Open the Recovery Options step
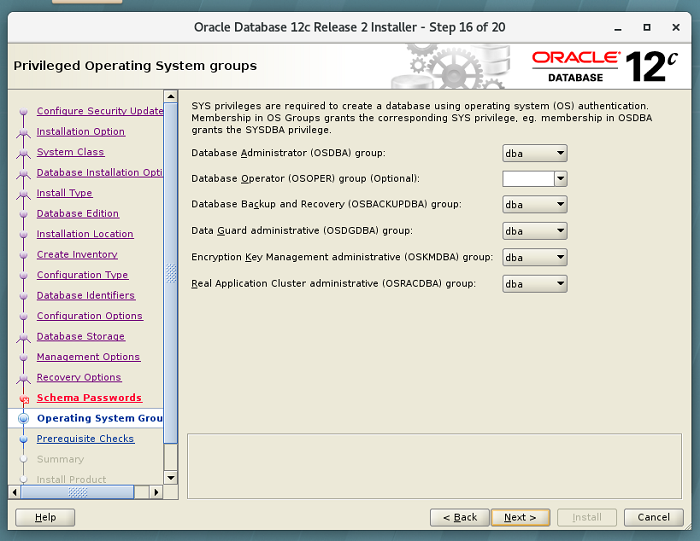 click(79, 378)
